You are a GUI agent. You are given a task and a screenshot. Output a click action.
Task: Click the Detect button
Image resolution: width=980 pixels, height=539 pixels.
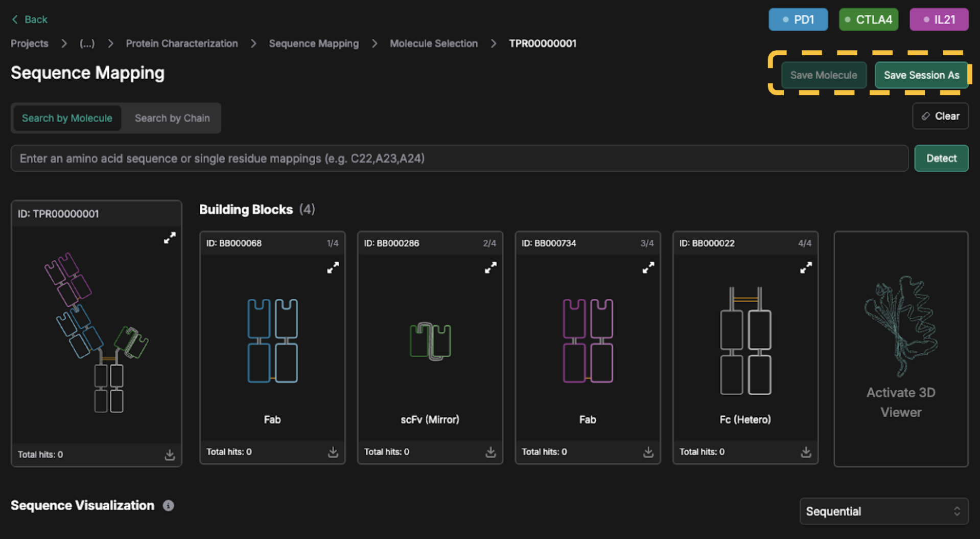(941, 159)
